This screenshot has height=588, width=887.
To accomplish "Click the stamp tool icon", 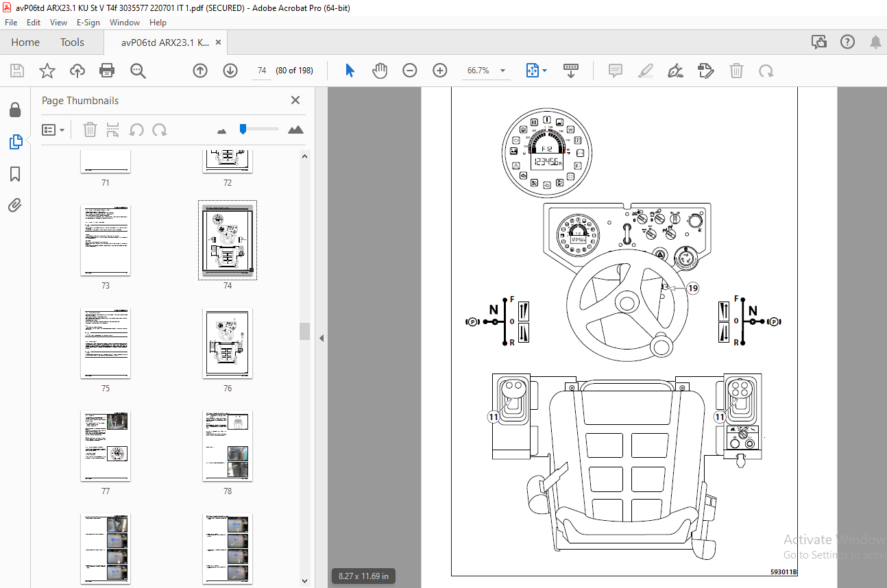I will (706, 71).
